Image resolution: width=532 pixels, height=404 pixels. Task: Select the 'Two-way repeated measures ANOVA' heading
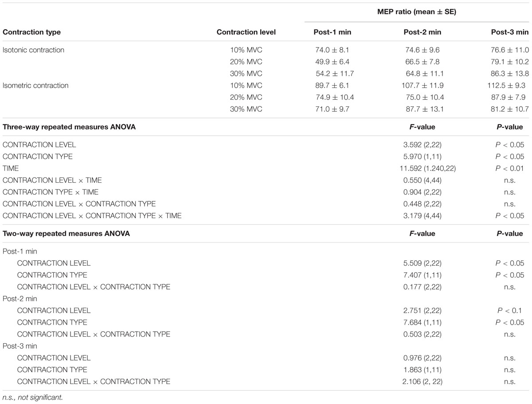tap(66, 233)
